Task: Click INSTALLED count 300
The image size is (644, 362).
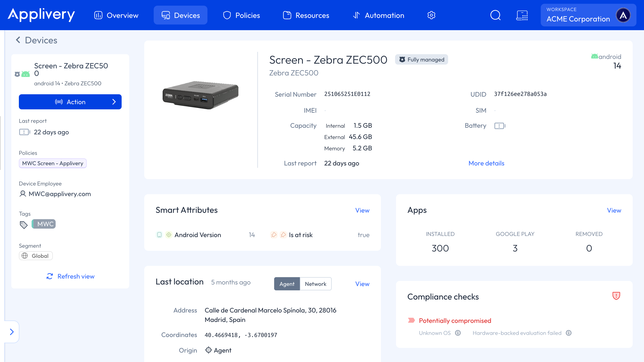Action: pos(440,248)
